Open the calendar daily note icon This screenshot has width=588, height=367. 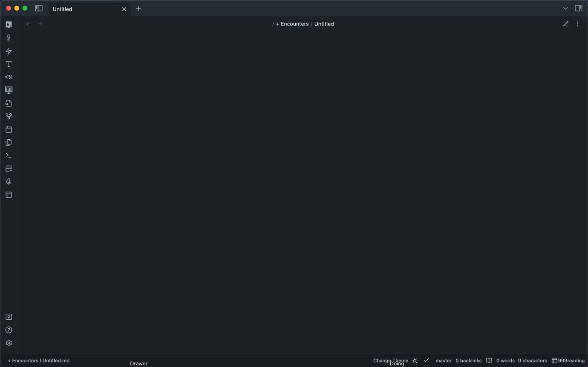[9, 129]
